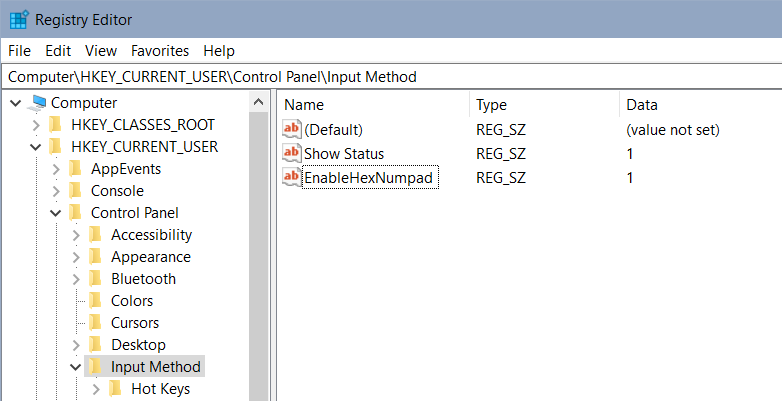Click the Cursors folder icon

[x=95, y=322]
